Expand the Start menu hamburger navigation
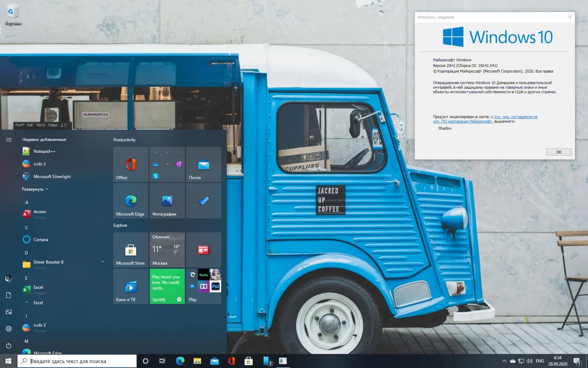The width and height of the screenshot is (588, 368). click(x=9, y=140)
